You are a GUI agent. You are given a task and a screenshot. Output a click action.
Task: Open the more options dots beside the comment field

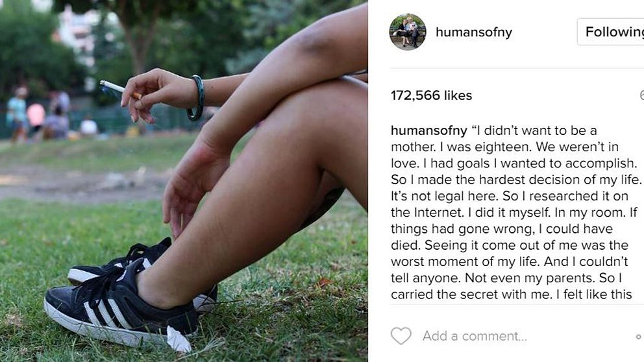[x=639, y=337]
